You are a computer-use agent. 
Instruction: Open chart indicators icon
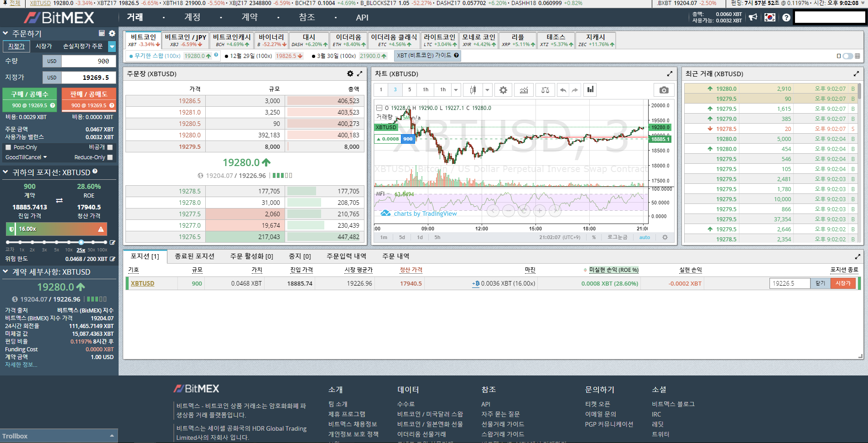524,90
